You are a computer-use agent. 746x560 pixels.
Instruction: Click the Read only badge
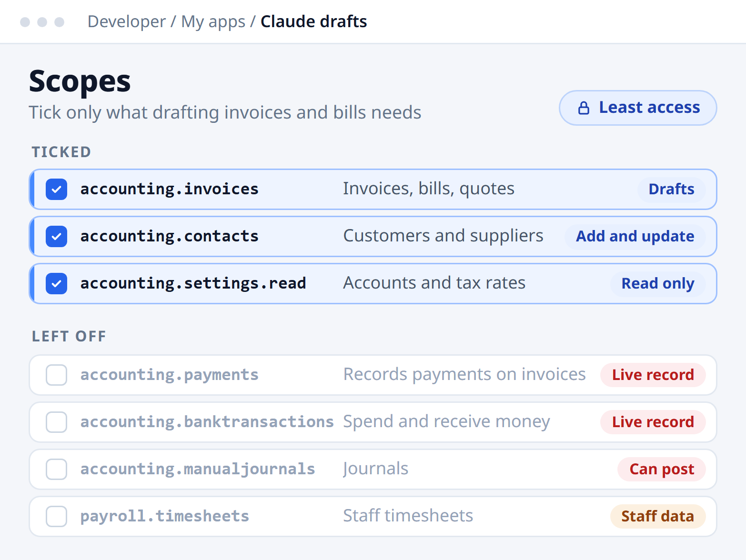pos(658,283)
